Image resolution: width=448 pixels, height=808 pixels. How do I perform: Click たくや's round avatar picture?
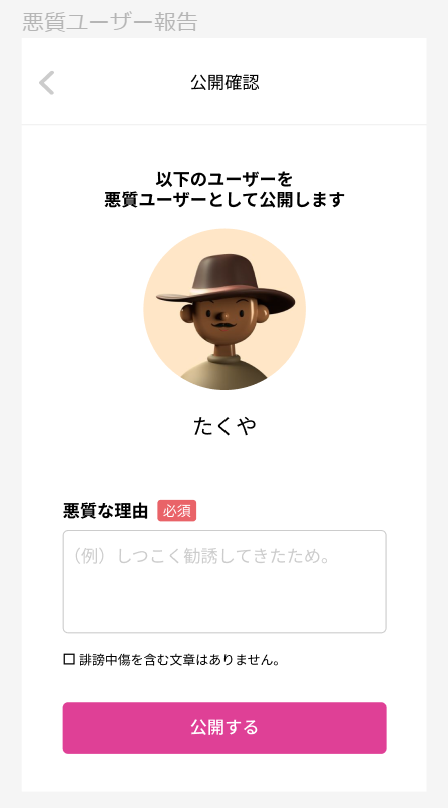click(x=224, y=309)
